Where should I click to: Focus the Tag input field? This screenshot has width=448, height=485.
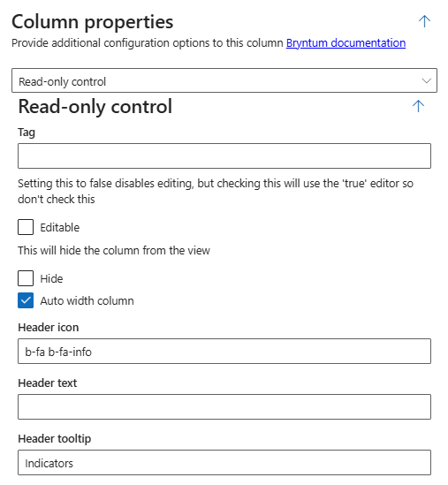(x=224, y=155)
